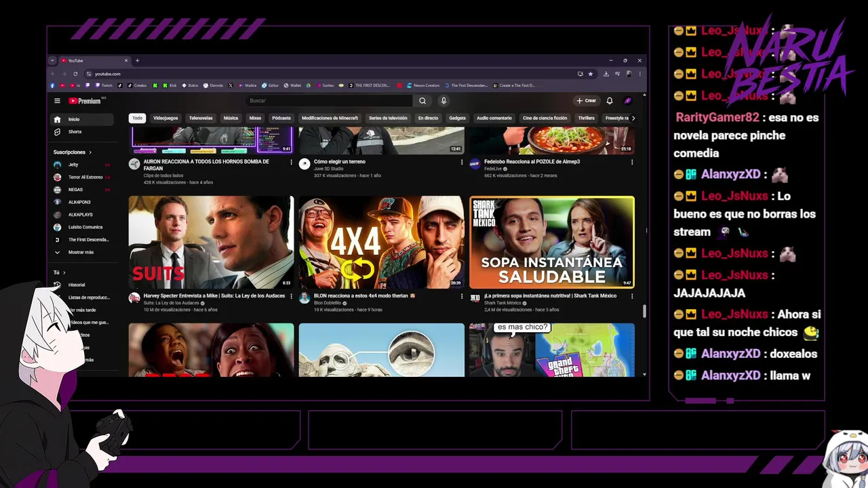Click the Crear button
This screenshot has width=868, height=488.
click(587, 101)
